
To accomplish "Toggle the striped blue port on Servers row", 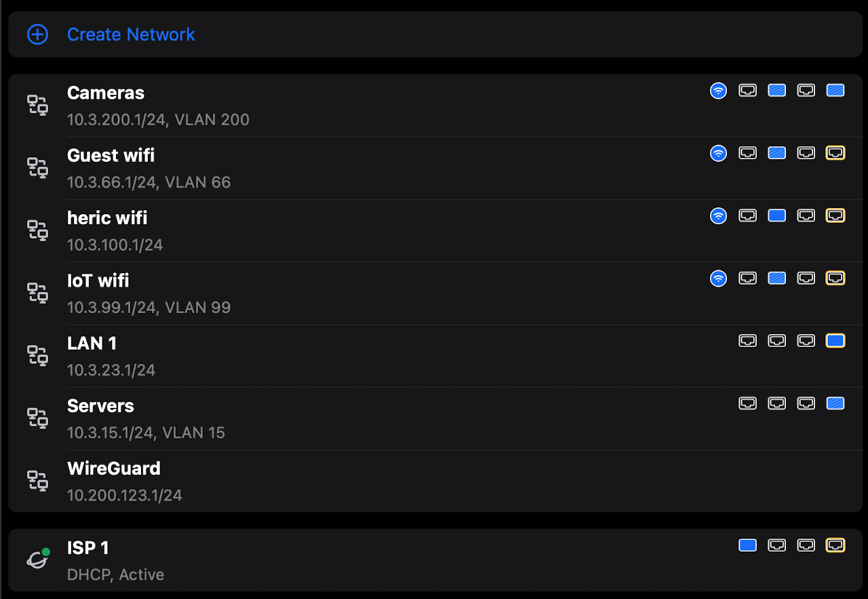I will [835, 403].
